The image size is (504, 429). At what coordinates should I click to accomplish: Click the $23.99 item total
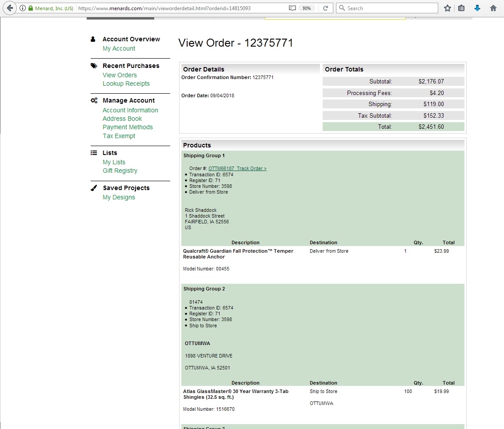[x=441, y=251]
